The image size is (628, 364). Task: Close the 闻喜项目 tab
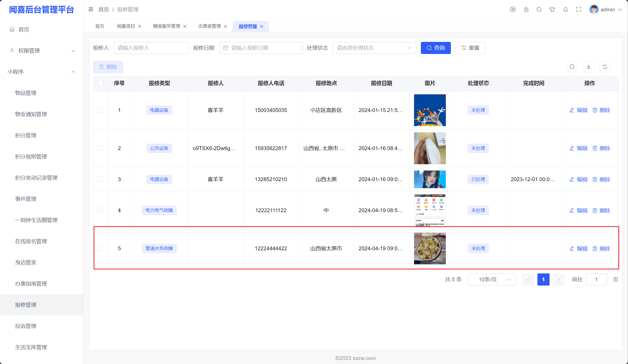point(140,26)
